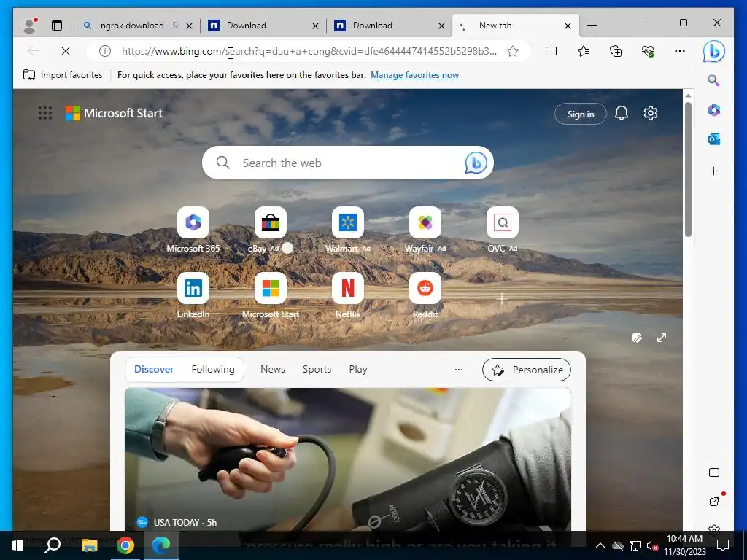The height and width of the screenshot is (560, 747).
Task: Add this page to favorites star
Action: 513,51
